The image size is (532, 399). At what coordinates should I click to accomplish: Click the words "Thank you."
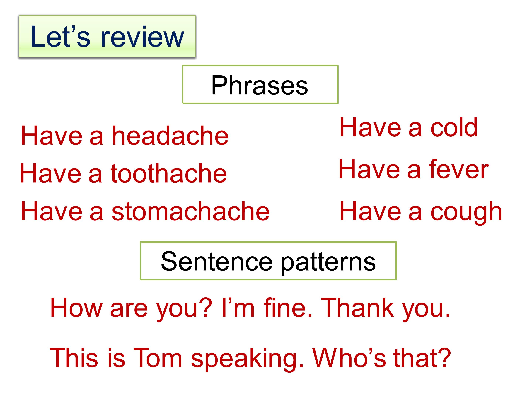click(x=386, y=308)
